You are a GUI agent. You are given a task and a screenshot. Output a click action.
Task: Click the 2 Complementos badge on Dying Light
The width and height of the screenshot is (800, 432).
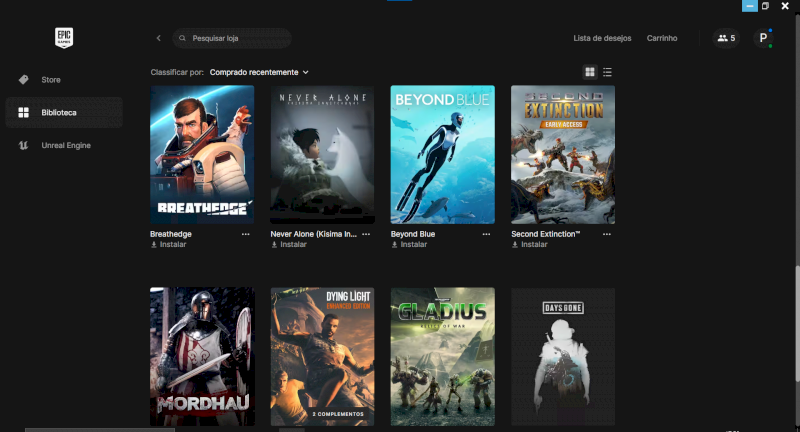[338, 414]
